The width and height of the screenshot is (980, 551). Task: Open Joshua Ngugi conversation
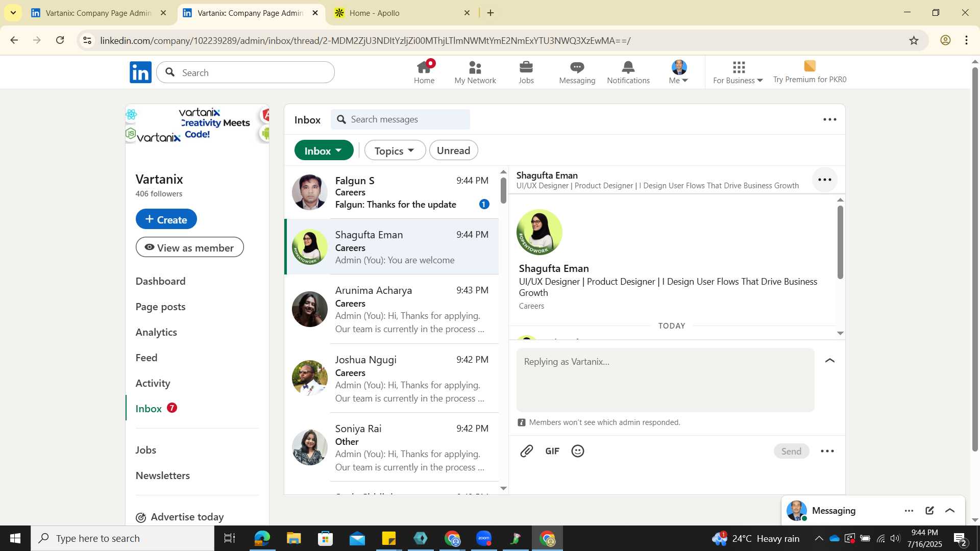[391, 379]
